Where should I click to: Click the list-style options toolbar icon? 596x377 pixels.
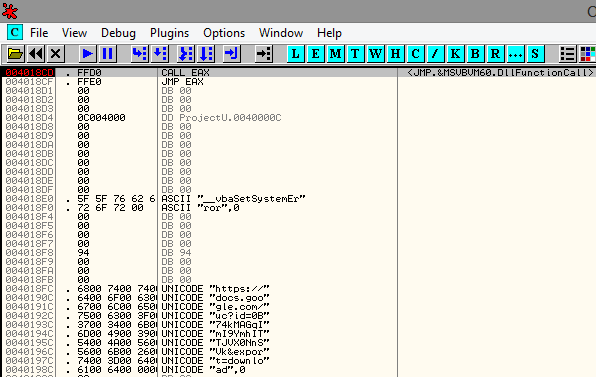(x=567, y=54)
